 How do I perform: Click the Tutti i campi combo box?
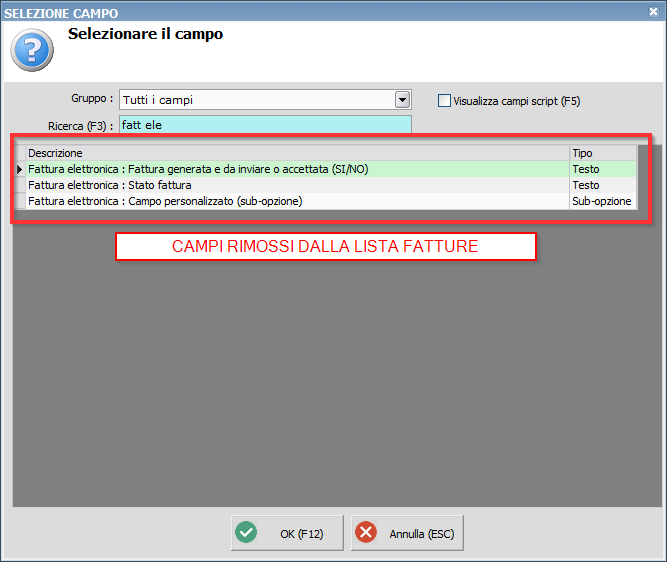265,100
